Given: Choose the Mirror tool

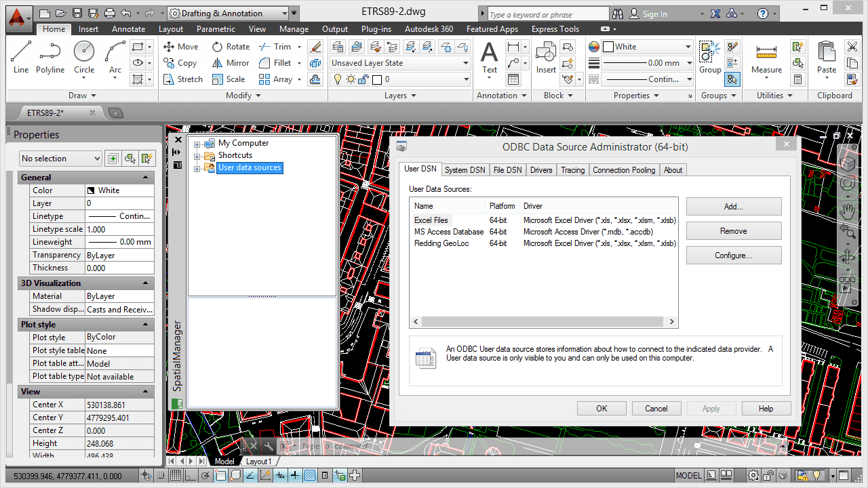Looking at the screenshot, I should 231,63.
